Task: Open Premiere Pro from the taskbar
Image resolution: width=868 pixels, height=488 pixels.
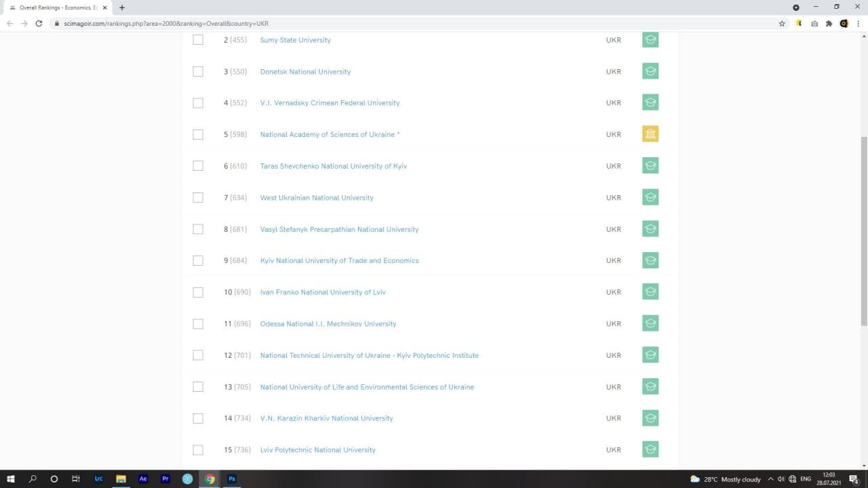Action: click(165, 479)
